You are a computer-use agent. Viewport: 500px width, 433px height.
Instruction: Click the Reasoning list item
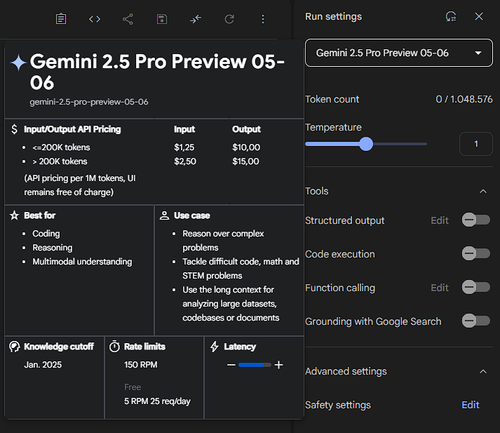pos(52,248)
